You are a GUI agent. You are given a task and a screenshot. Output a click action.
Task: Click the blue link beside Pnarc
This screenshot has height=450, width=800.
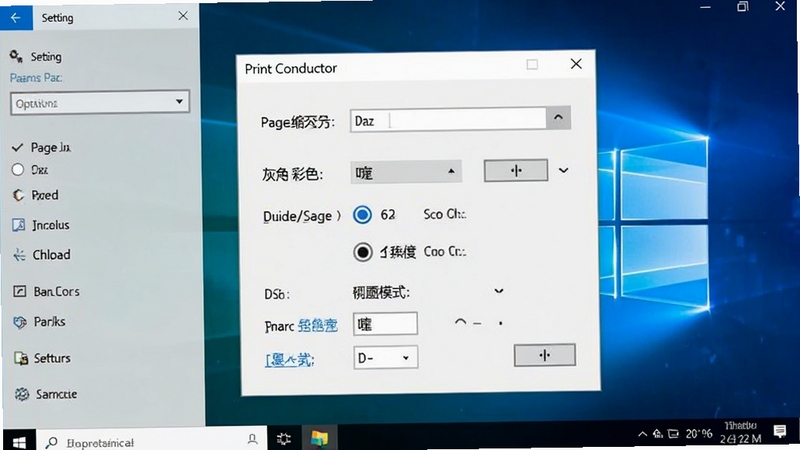coord(318,325)
